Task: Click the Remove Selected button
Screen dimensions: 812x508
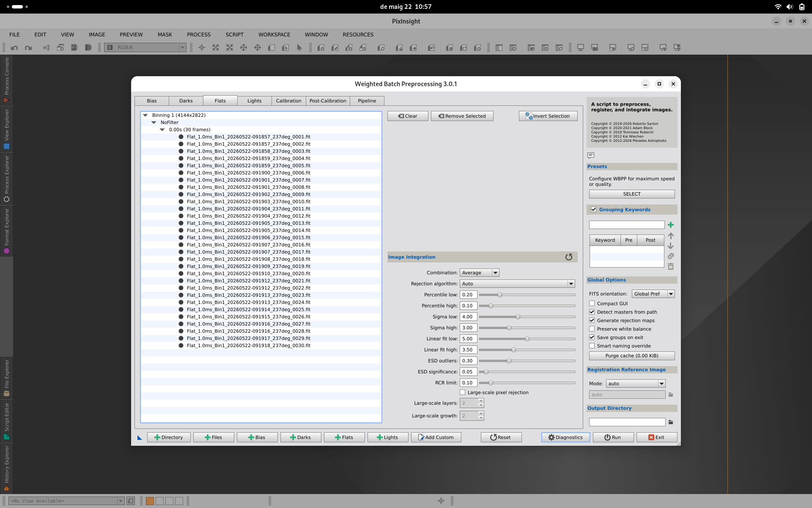Action: click(x=462, y=116)
